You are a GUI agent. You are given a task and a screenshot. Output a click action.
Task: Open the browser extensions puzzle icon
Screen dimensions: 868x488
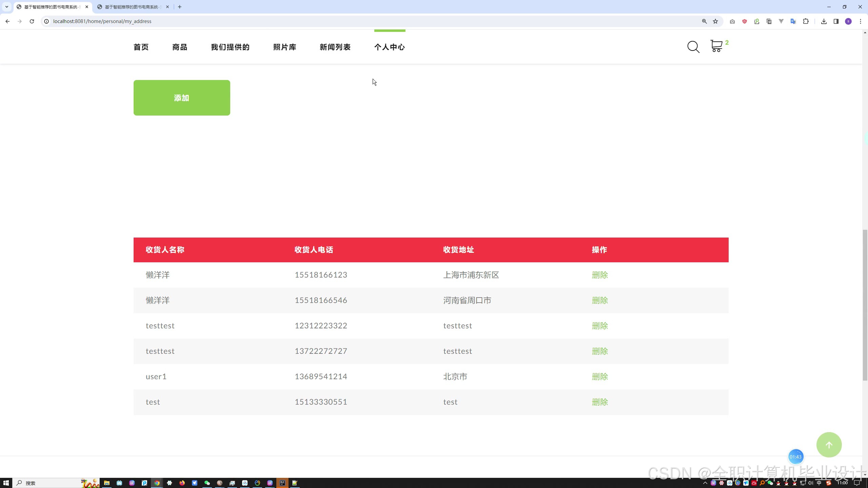tap(806, 21)
